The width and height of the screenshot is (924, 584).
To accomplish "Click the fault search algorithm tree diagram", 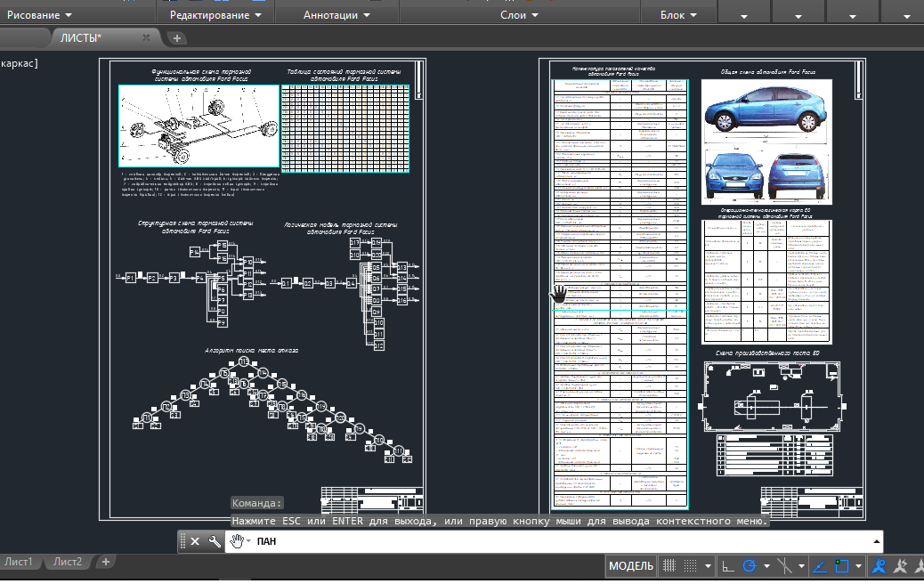I will pyautogui.click(x=272, y=410).
